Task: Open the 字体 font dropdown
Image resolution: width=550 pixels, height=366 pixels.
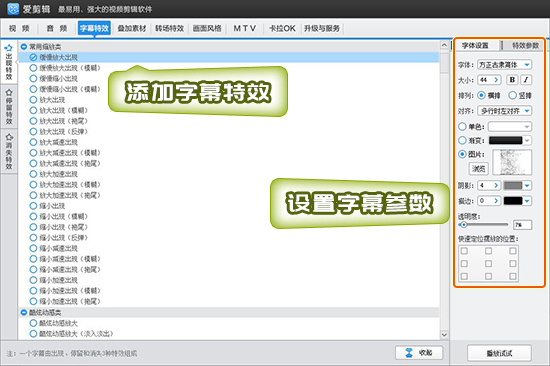Action: tap(504, 65)
